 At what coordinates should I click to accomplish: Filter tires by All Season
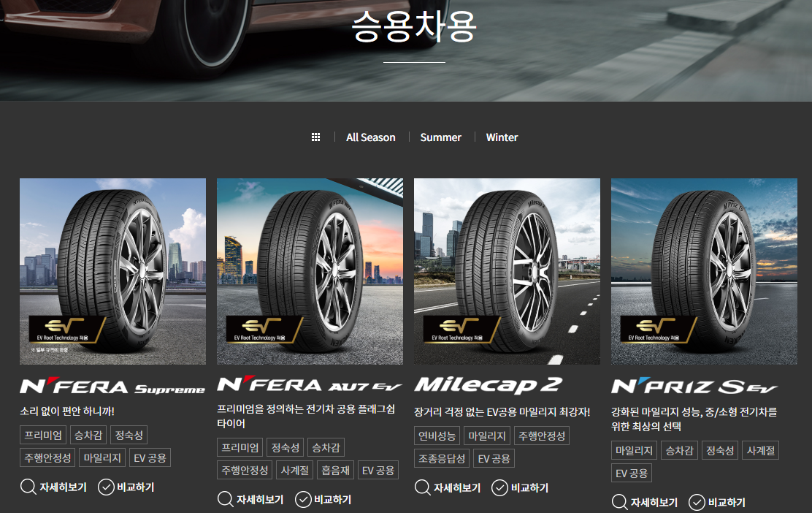371,137
